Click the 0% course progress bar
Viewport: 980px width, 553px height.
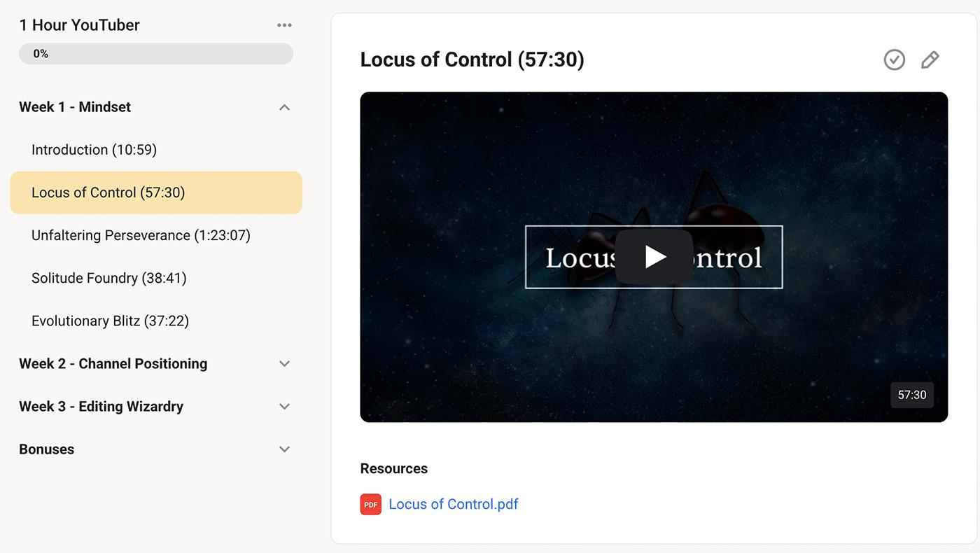(x=156, y=54)
